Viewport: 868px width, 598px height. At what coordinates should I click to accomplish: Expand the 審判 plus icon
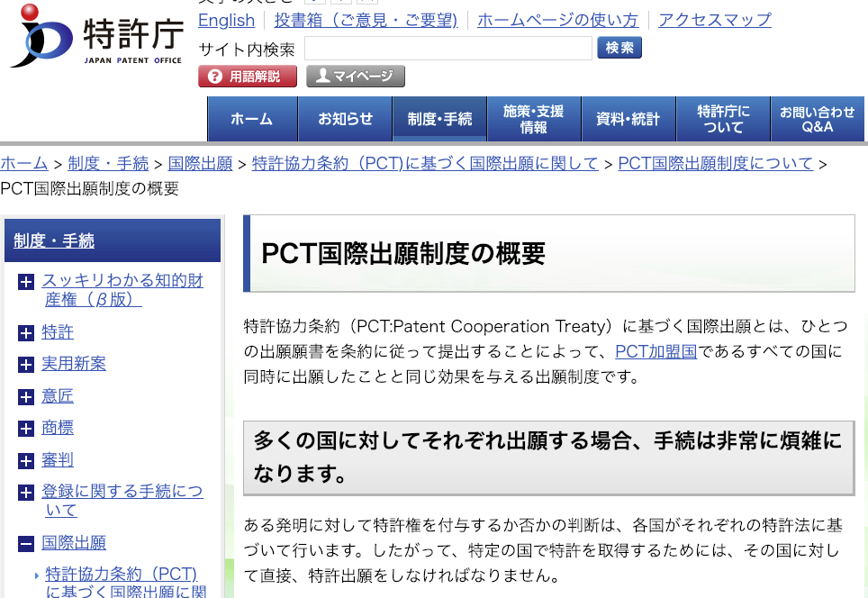[x=25, y=461]
